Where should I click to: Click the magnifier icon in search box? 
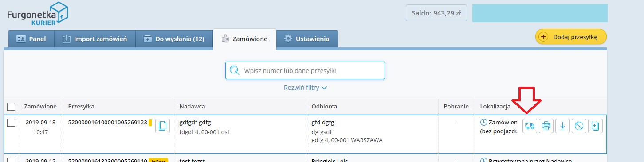235,70
